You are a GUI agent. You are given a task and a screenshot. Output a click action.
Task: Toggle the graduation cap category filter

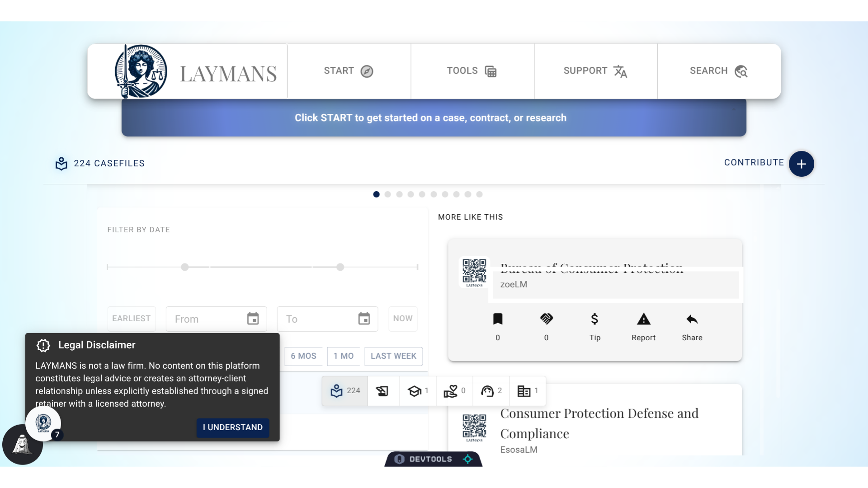(418, 391)
